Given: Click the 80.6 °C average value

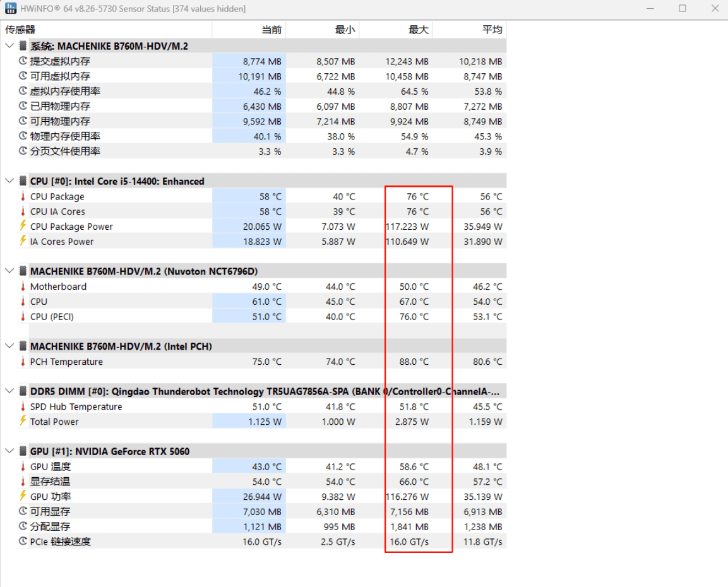Looking at the screenshot, I should click(x=487, y=362).
